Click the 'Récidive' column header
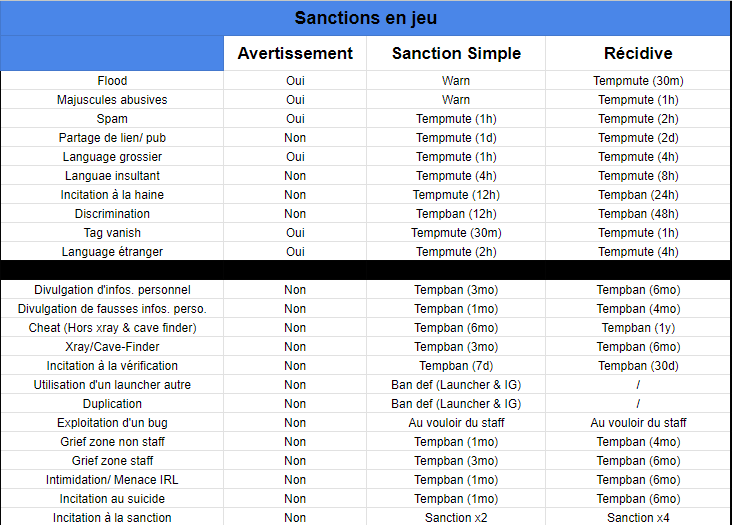The image size is (732, 525). tap(638, 53)
